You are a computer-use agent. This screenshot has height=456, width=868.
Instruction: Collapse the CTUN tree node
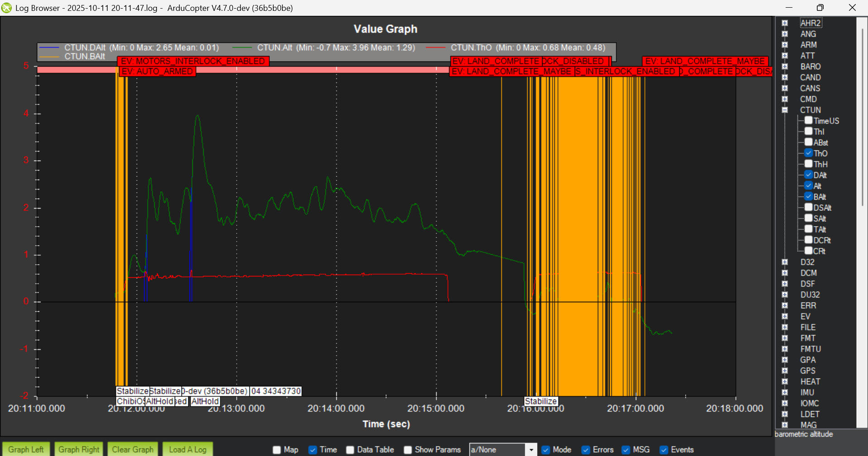[785, 110]
